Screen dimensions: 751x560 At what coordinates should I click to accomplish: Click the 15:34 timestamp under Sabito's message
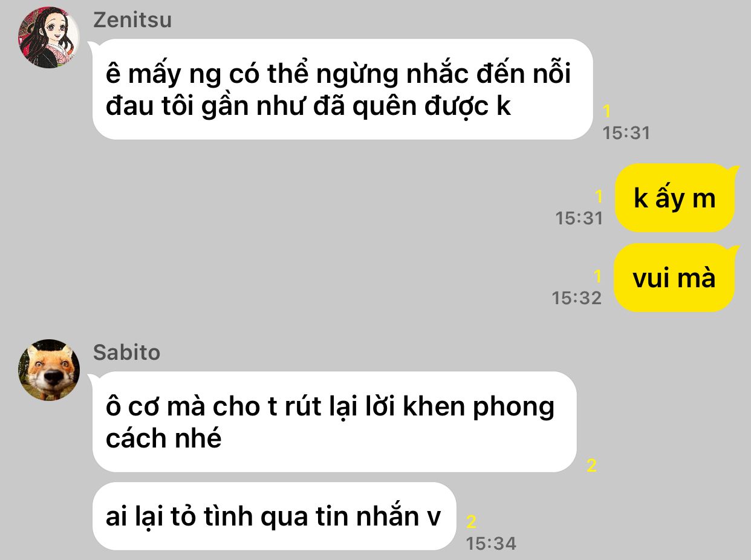tap(491, 543)
